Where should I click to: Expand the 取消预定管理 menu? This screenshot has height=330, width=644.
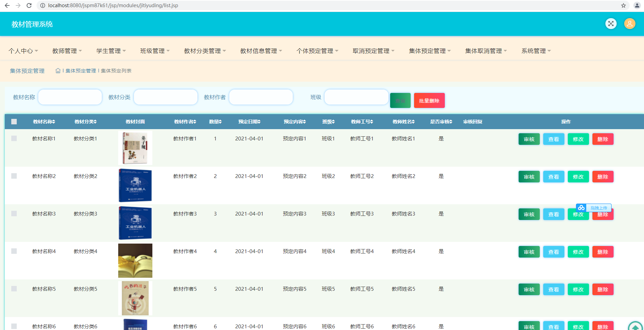click(x=373, y=51)
